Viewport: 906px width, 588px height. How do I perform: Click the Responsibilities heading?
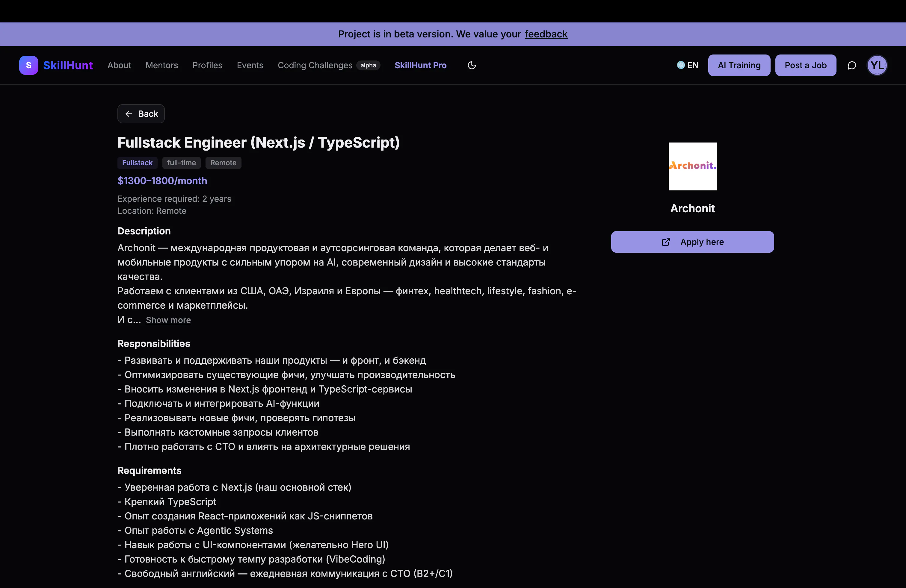click(x=154, y=343)
